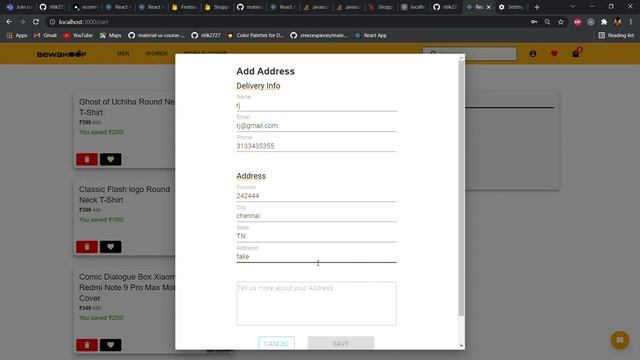Image resolution: width=640 pixels, height=360 pixels.
Task: Bookmark this page with star icon
Action: point(561,22)
